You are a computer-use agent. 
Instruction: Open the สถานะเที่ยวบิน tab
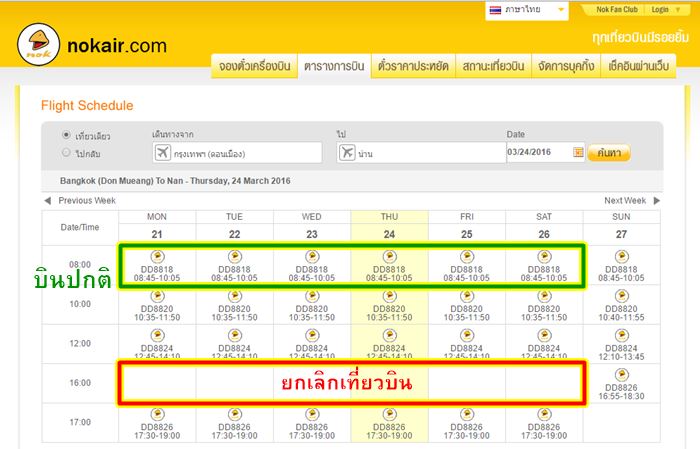[493, 66]
